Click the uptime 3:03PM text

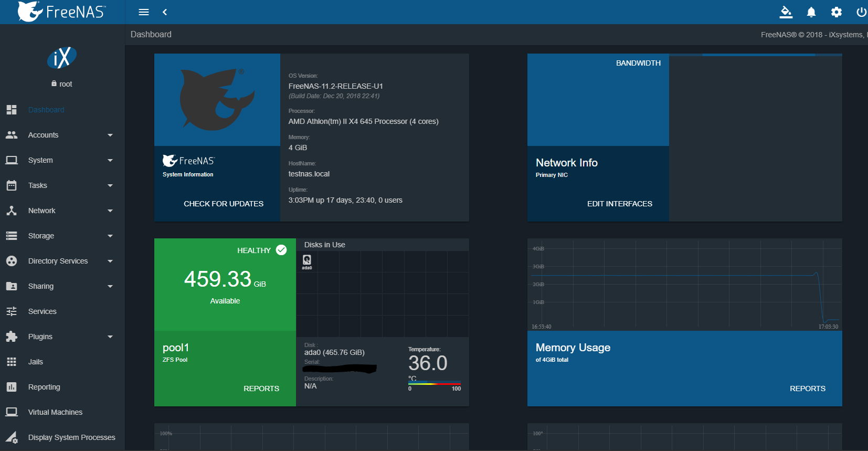pyautogui.click(x=345, y=200)
